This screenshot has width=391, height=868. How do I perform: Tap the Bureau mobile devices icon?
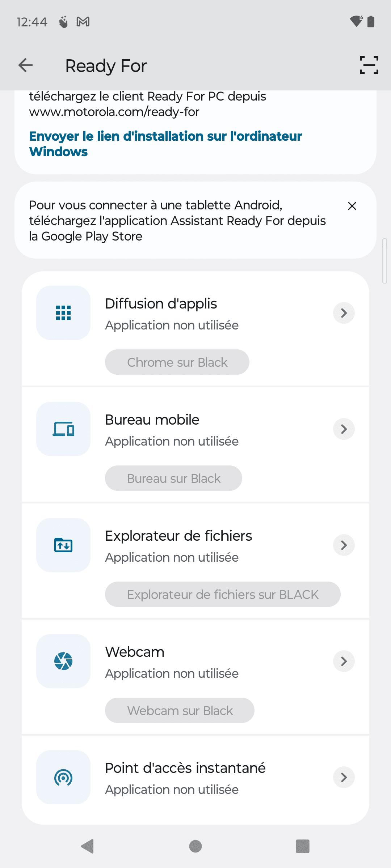click(x=63, y=429)
